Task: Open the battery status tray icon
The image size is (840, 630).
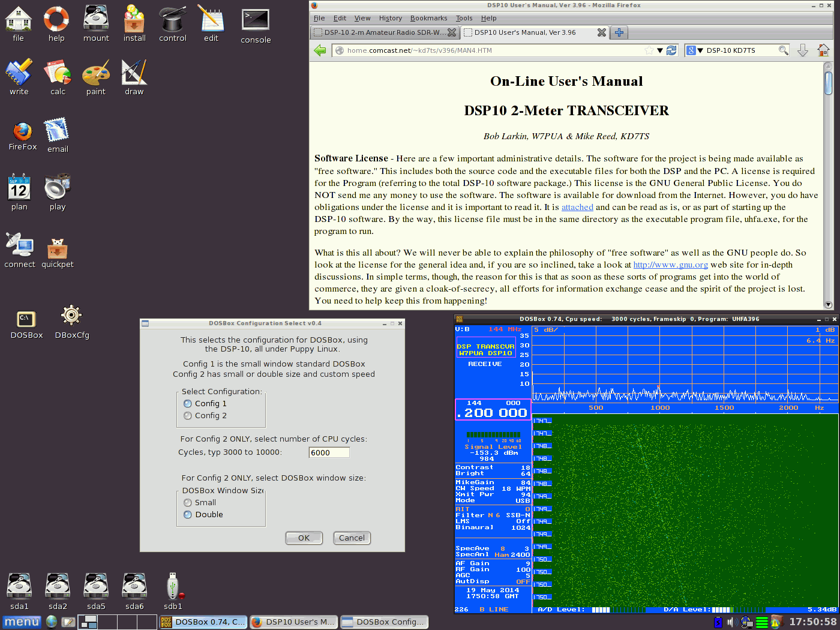Action: pyautogui.click(x=718, y=622)
